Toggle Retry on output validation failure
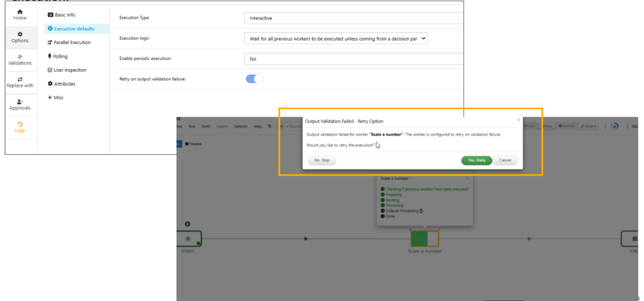Viewport: 644px width, 301px height. (x=255, y=79)
